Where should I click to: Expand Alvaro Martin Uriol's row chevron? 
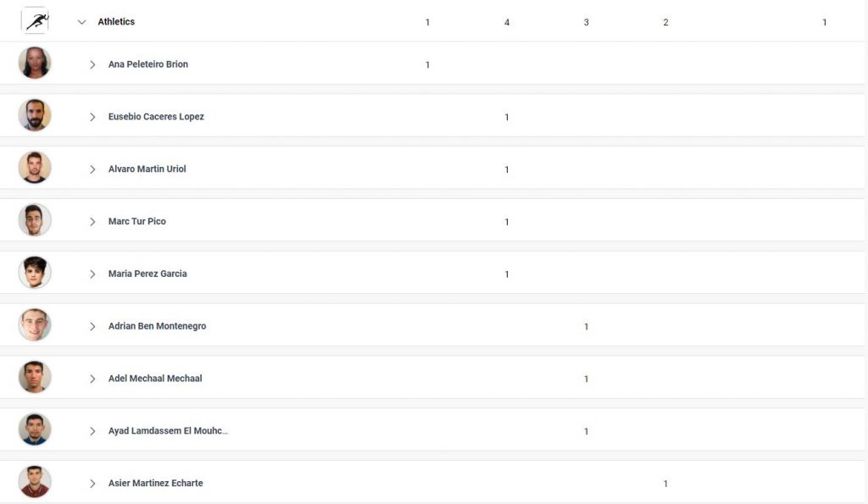[92, 169]
